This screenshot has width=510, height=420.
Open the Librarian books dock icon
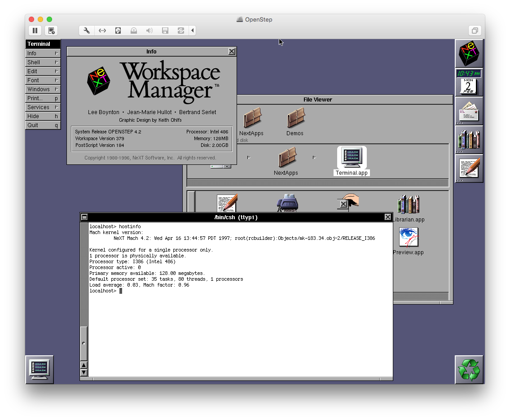(469, 140)
